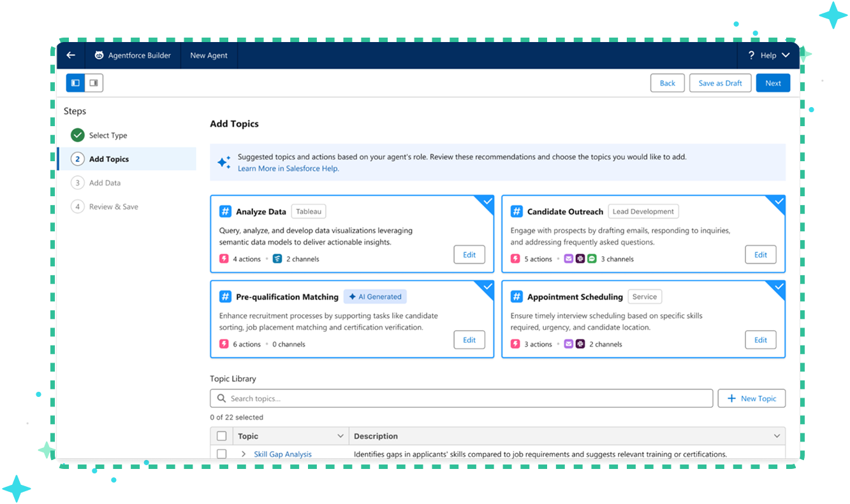Expand the Skill Gap Analysis row

click(244, 454)
